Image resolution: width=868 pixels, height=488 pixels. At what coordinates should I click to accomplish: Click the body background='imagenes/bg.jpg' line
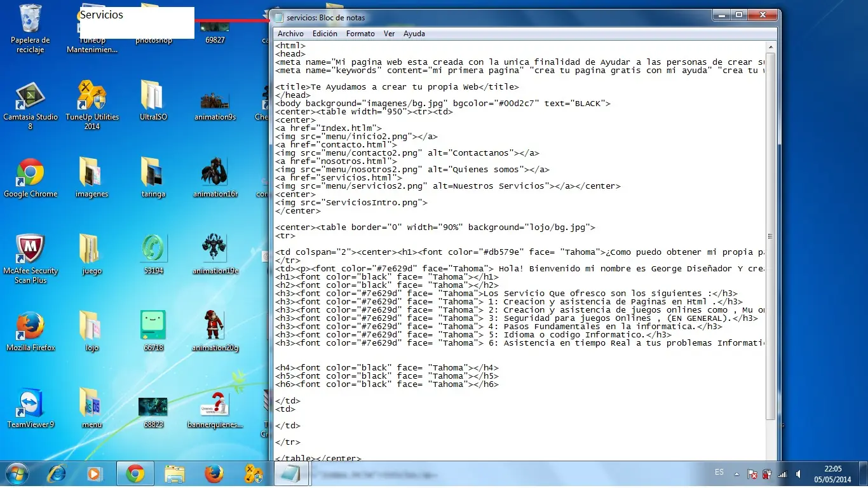(x=443, y=104)
